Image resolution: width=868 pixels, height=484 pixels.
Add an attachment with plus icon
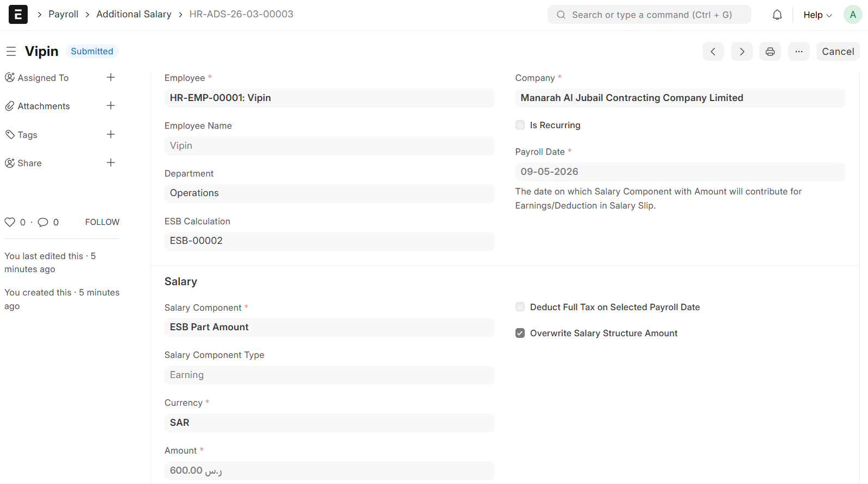(111, 106)
